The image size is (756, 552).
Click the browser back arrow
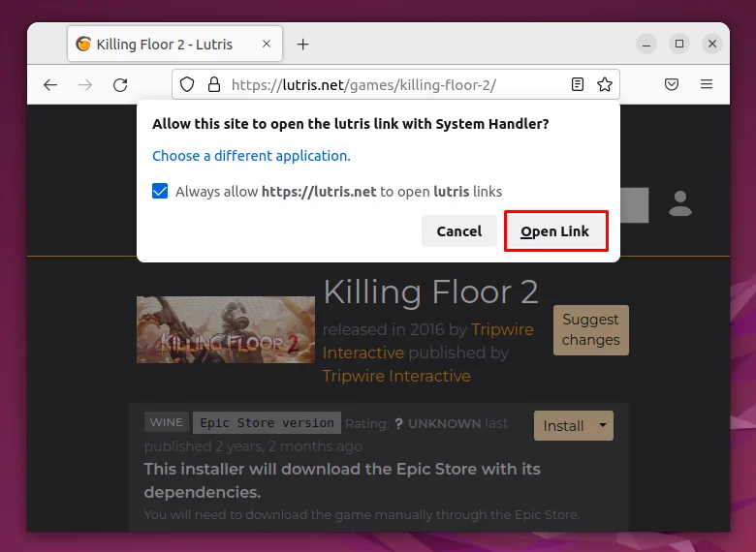(50, 85)
